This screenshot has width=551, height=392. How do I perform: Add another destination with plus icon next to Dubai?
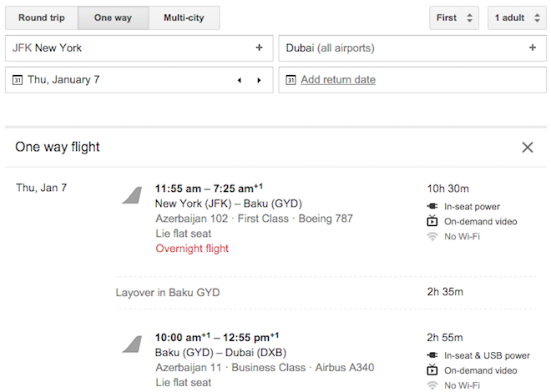[533, 48]
